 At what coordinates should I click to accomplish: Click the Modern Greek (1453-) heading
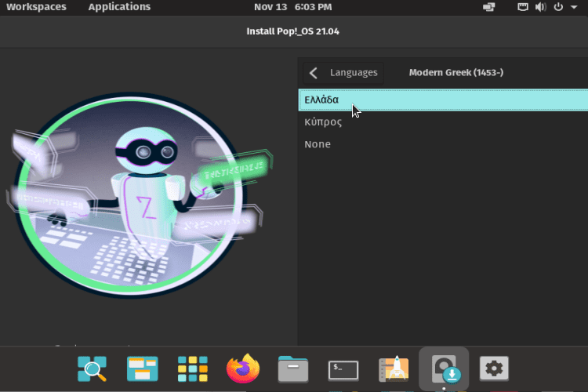[456, 72]
